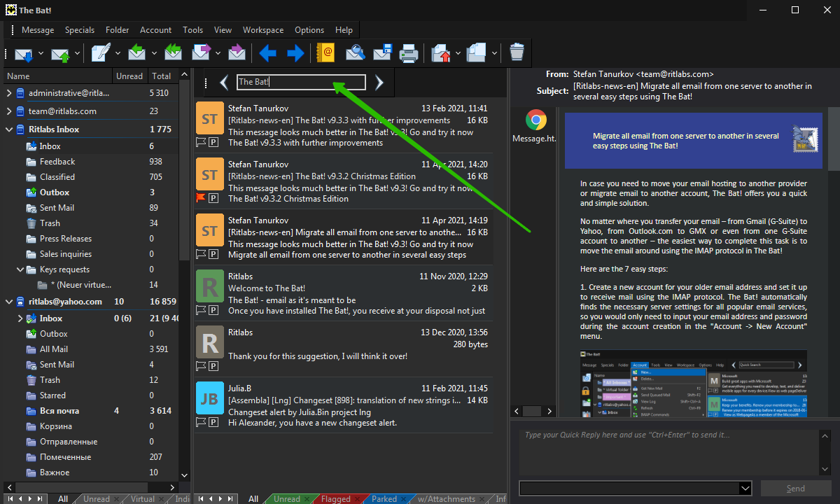Collapse the Keys requests folder
This screenshot has height=504, width=840.
[x=21, y=269]
